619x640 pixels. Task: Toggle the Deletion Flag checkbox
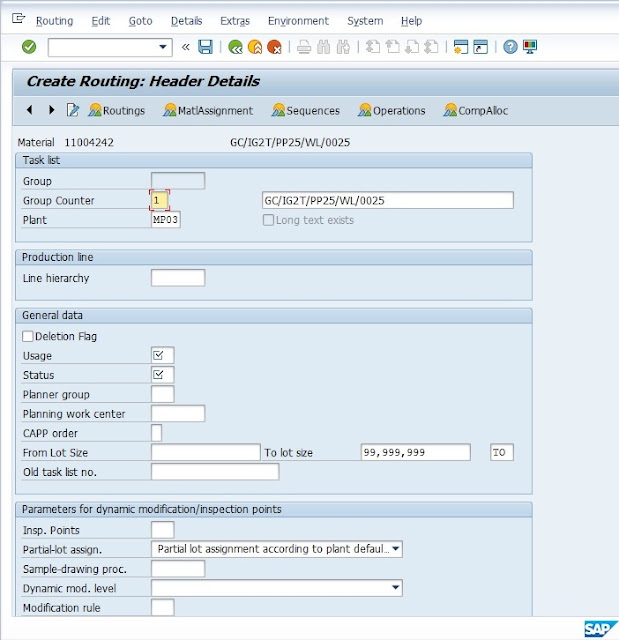28,336
